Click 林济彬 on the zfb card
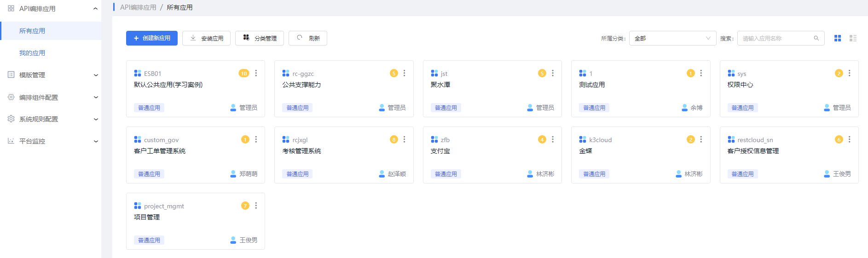 (545, 174)
